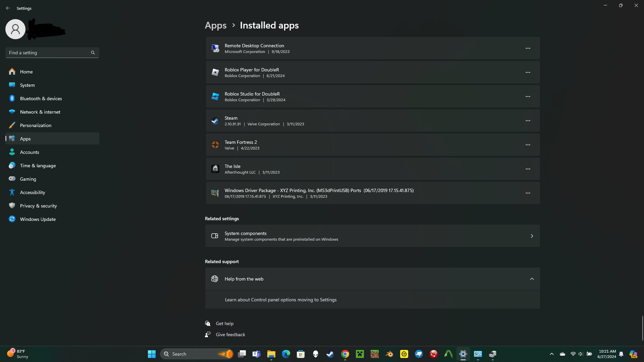
Task: Open Google Chrome from the taskbar
Action: [x=345, y=354]
